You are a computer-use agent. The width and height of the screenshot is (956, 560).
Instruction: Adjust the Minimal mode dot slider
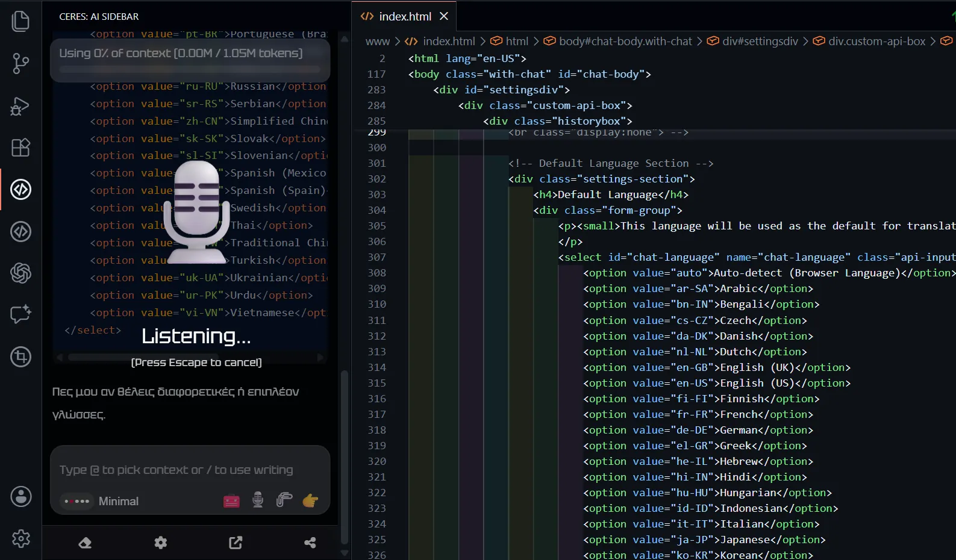pos(77,501)
